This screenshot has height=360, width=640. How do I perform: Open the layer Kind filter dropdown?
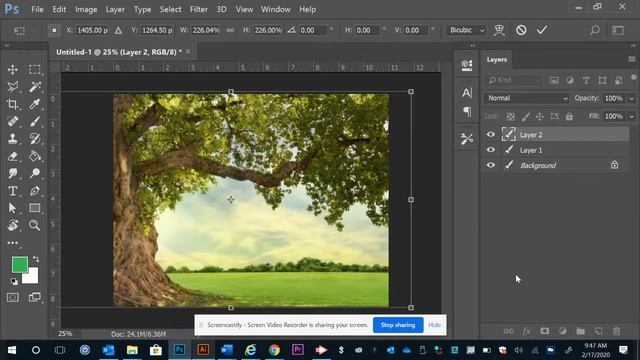[515, 80]
